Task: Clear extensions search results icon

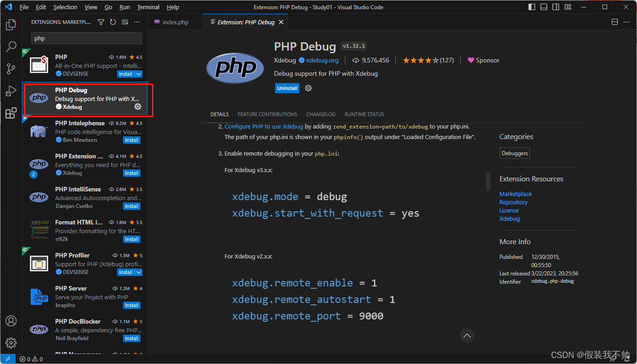Action: pos(125,22)
